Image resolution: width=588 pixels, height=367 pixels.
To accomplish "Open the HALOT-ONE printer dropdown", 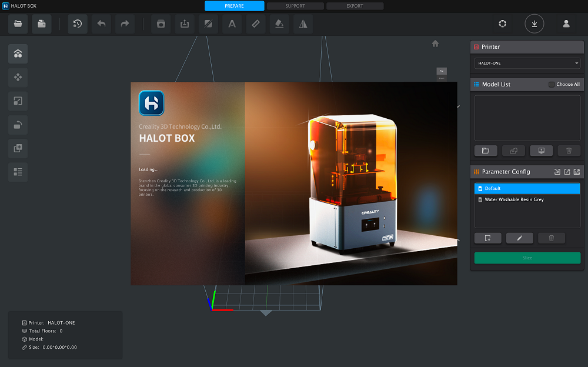I will click(527, 63).
